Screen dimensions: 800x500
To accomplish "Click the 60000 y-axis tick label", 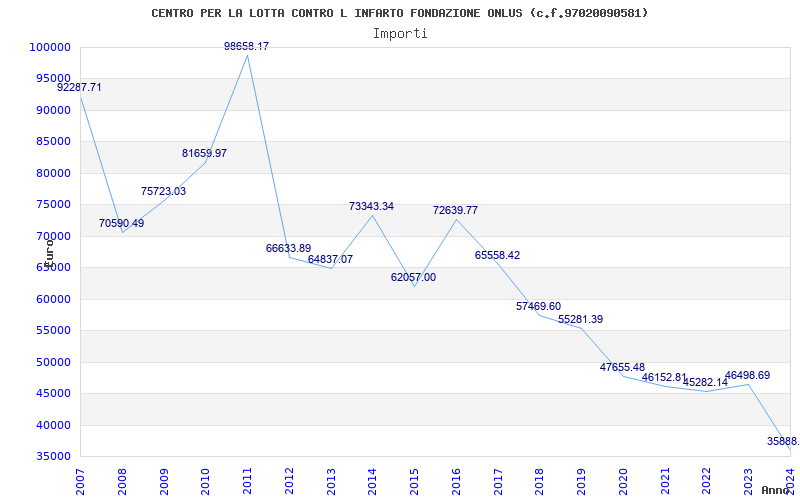I will click(x=53, y=299).
